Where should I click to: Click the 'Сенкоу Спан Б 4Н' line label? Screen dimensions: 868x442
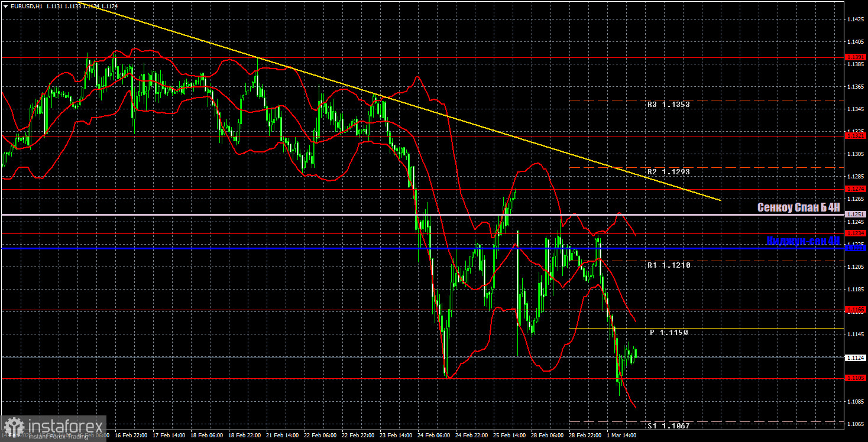tap(799, 207)
